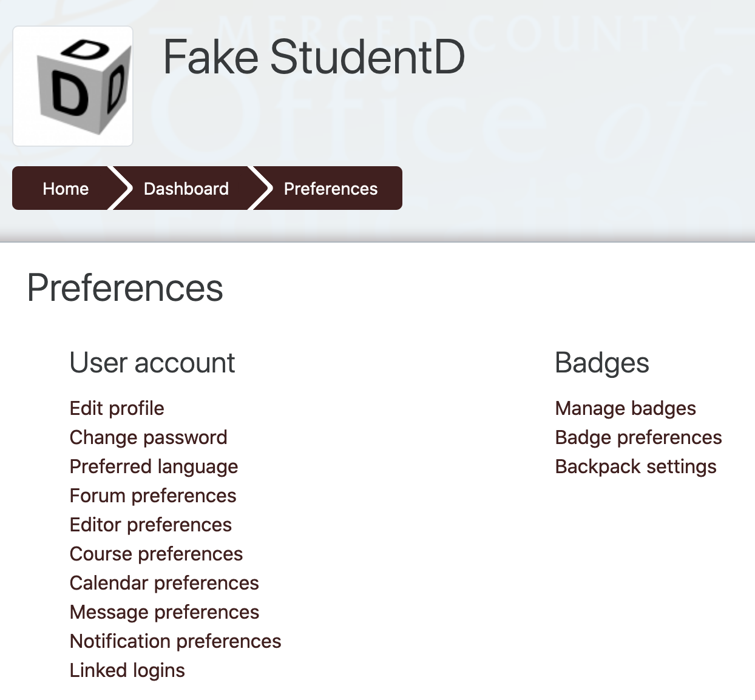755x700 pixels.
Task: Open Calendar preferences
Action: pyautogui.click(x=164, y=583)
